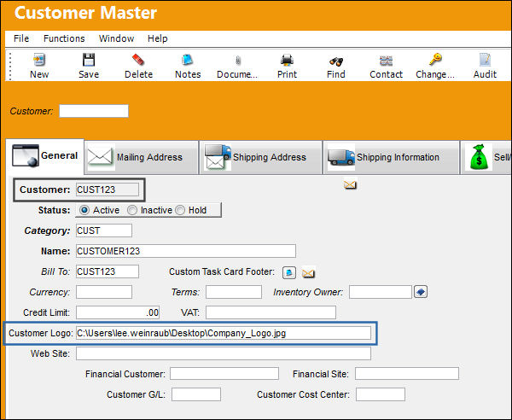512x420 pixels.
Task: Click the Inventory Owner text field
Action: [381, 292]
